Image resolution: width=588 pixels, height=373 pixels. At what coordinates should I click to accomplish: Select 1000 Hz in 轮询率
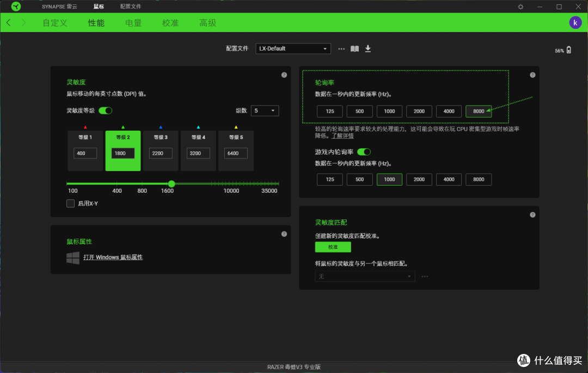coord(389,111)
